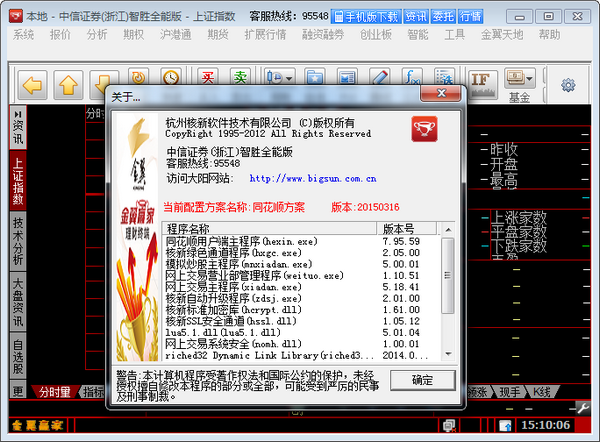This screenshot has width=600, height=442.
Task: Click the program list scrollbar thumb
Action: pyautogui.click(x=448, y=276)
